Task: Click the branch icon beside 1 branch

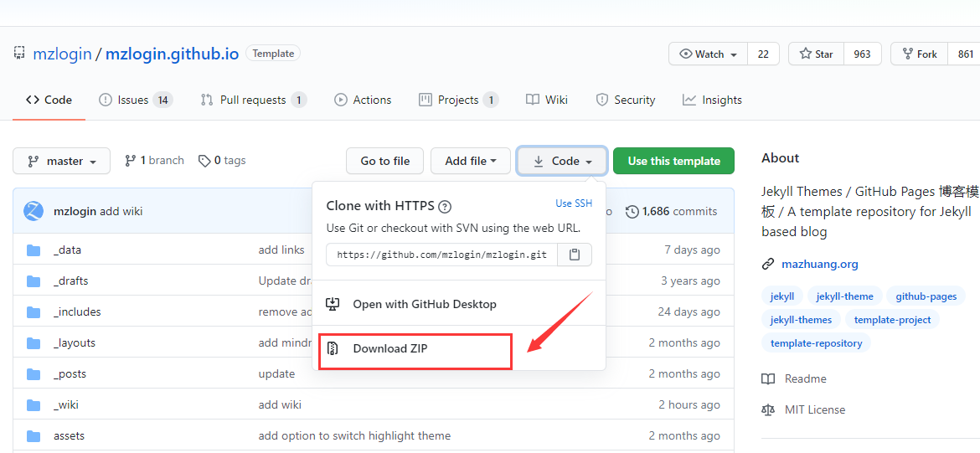Action: pyautogui.click(x=130, y=161)
